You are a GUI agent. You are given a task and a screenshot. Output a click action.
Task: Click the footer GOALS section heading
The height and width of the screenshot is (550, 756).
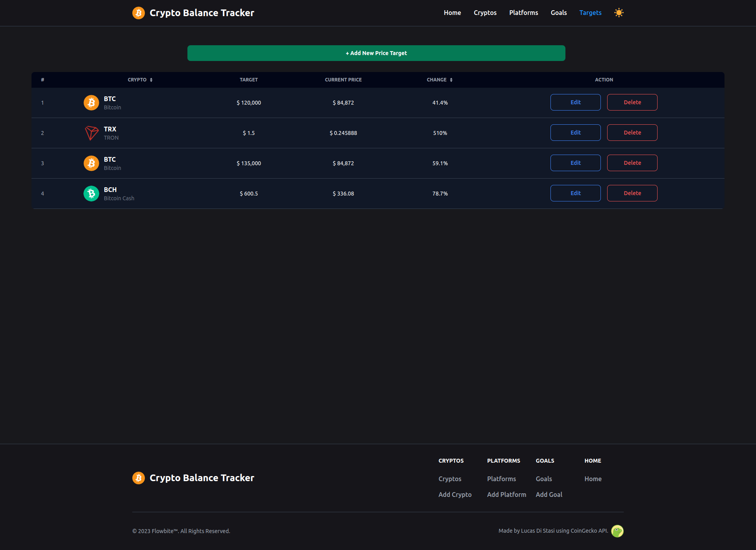tap(545, 461)
